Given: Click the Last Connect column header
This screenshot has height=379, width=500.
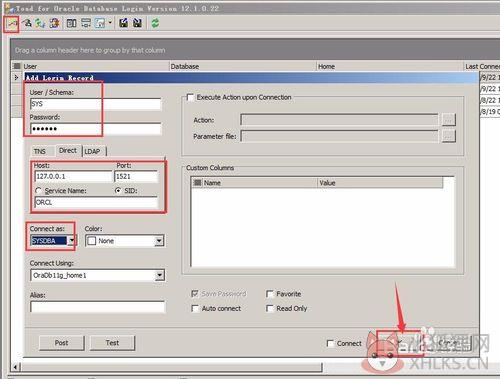Looking at the screenshot, I should pos(482,66).
